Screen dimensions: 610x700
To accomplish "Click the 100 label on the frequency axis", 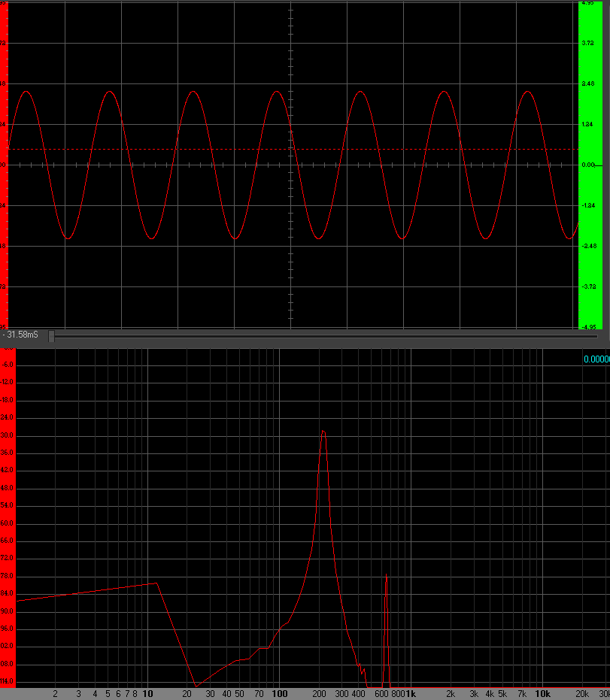I will 280,693.
